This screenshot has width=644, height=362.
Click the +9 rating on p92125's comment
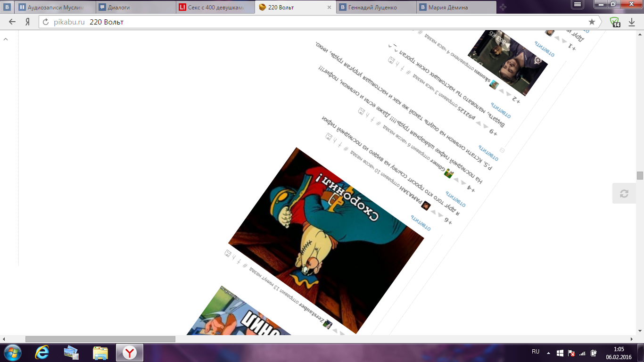click(x=493, y=132)
